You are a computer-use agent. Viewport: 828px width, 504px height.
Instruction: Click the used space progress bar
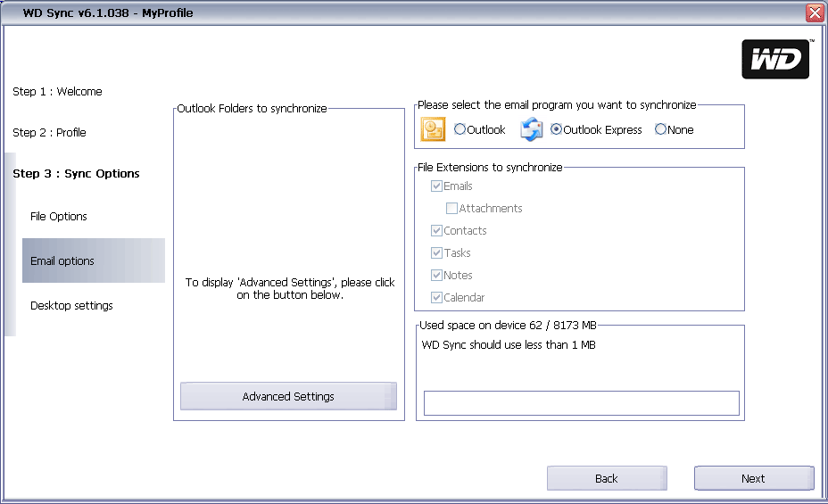coord(581,403)
